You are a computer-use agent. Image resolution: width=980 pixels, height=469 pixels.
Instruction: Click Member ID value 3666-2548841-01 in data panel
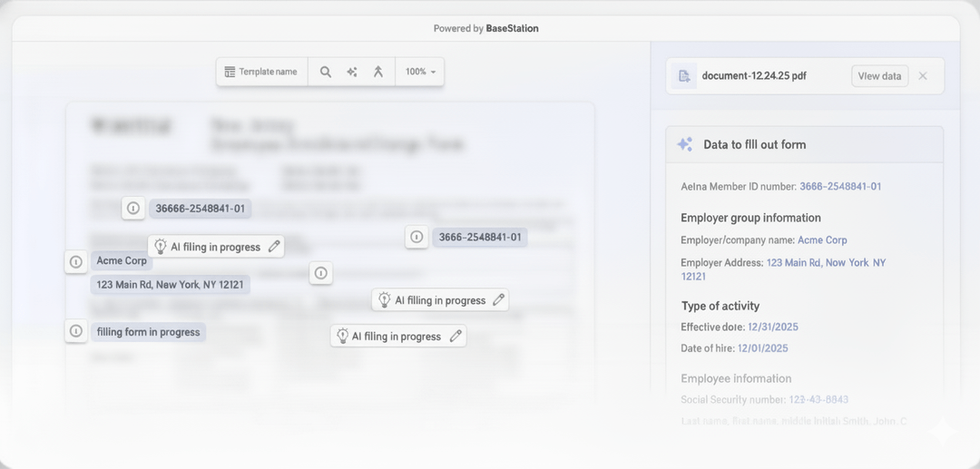[840, 186]
